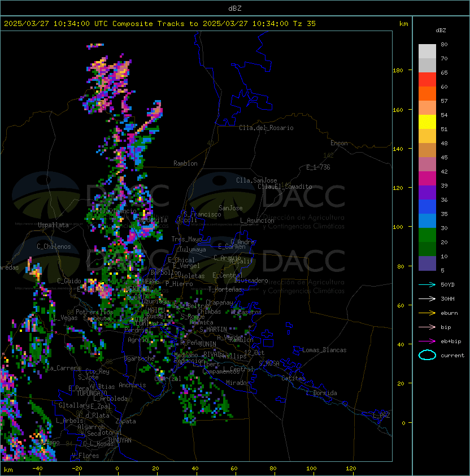Click the 'Ugarteche' map label
Image resolution: width=470 pixels, height=476 pixels.
click(x=140, y=358)
